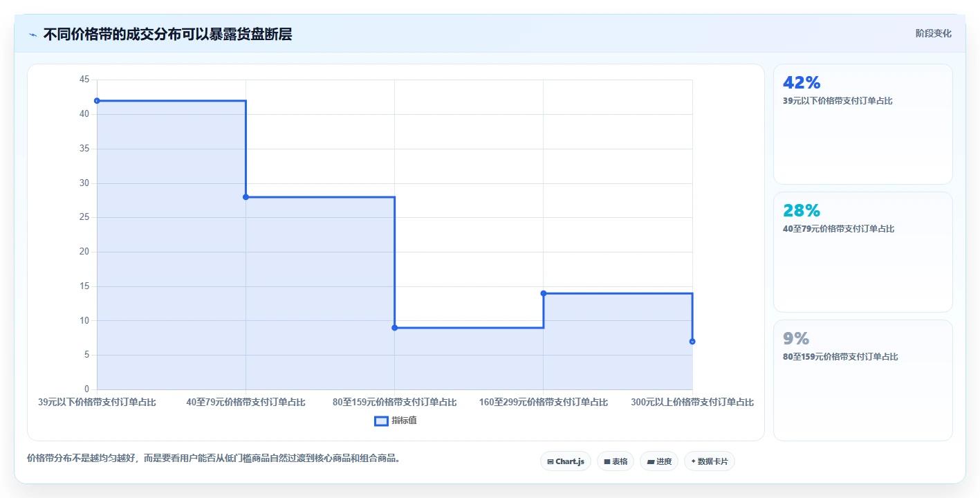Click the data point at value 42
Viewport: 980px width, 498px height.
(97, 101)
